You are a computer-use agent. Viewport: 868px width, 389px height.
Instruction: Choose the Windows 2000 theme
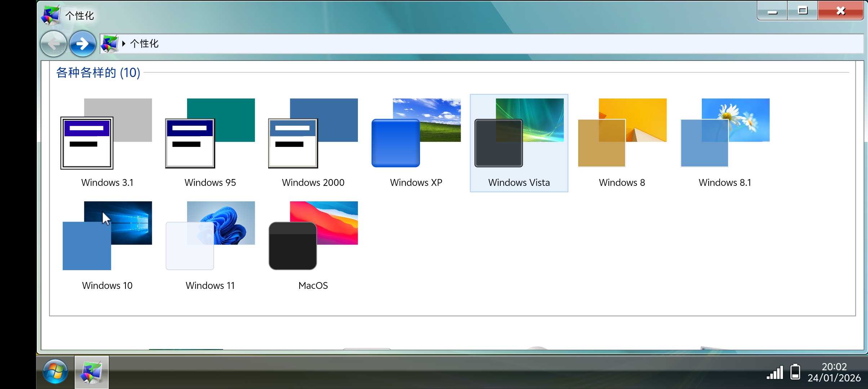313,142
